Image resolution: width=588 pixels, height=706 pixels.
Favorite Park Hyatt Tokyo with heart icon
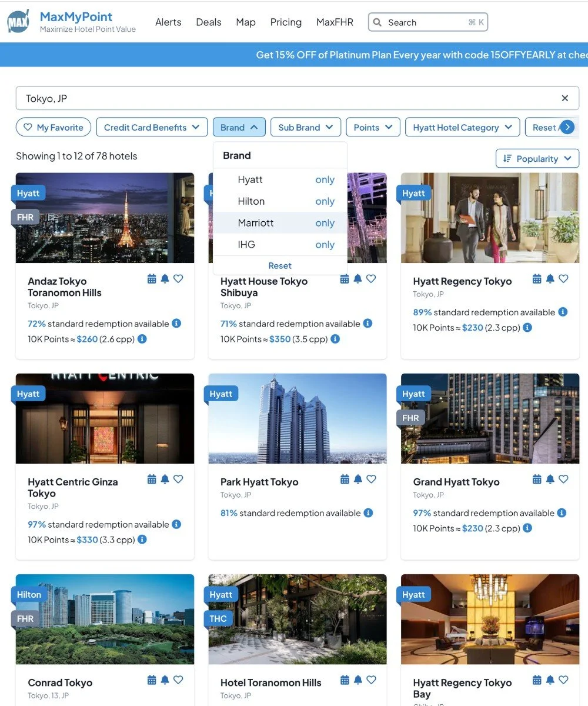click(x=371, y=479)
